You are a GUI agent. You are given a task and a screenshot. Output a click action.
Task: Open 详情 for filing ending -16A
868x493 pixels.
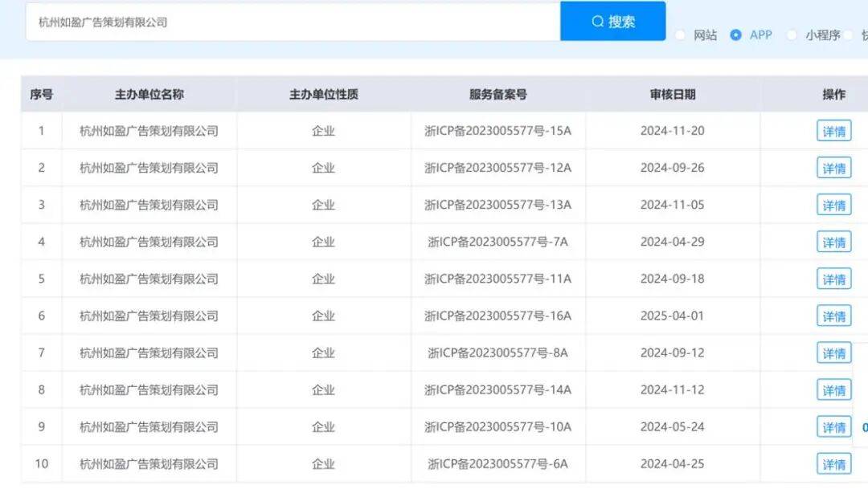(833, 316)
